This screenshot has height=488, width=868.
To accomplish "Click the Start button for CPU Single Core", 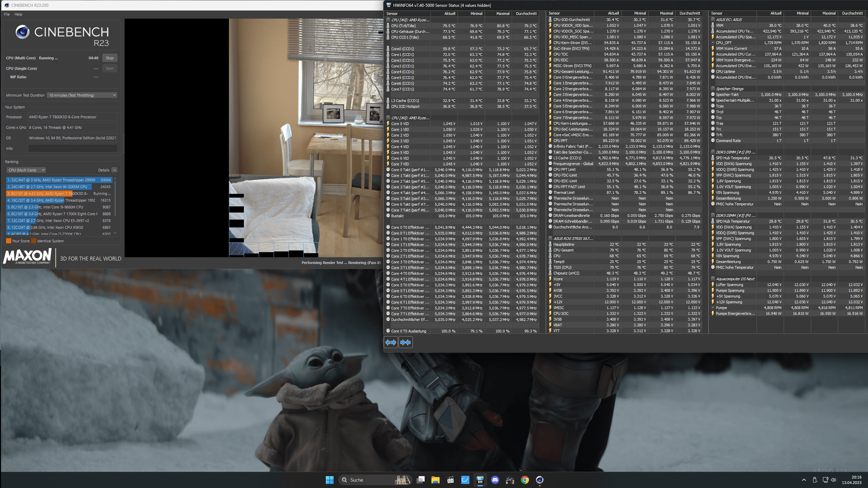I will point(109,68).
